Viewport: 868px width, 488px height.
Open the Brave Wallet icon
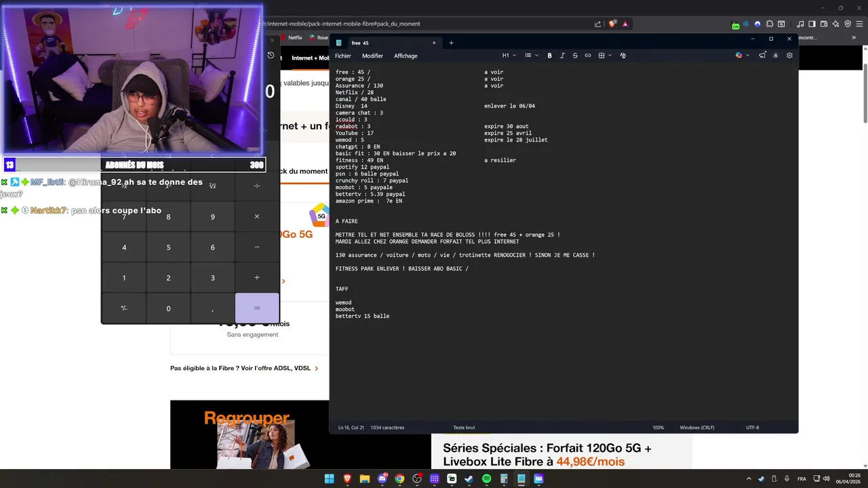[x=824, y=24]
